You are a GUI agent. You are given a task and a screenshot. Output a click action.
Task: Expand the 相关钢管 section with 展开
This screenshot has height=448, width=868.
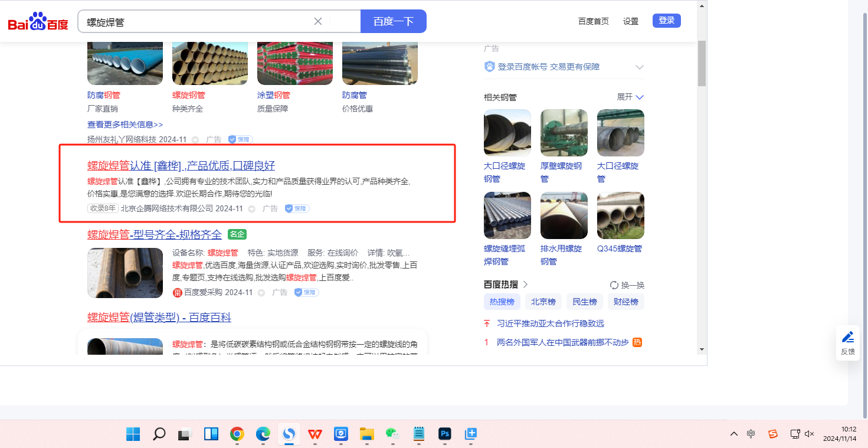point(630,97)
